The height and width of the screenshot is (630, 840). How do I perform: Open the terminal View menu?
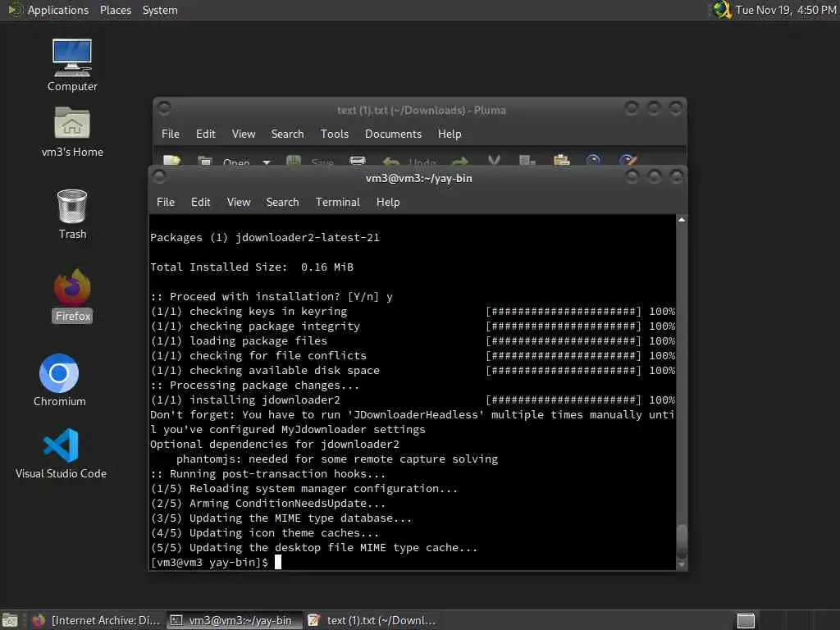point(239,202)
